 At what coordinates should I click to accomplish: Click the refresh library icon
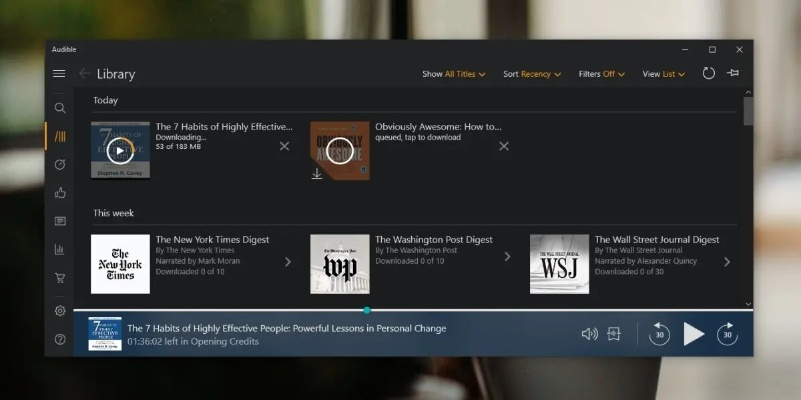[x=709, y=74]
